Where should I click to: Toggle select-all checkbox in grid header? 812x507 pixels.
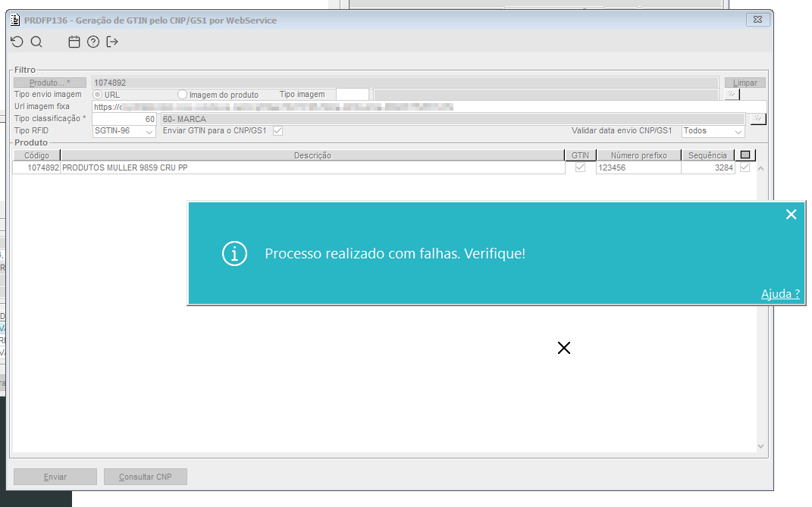[x=745, y=155]
